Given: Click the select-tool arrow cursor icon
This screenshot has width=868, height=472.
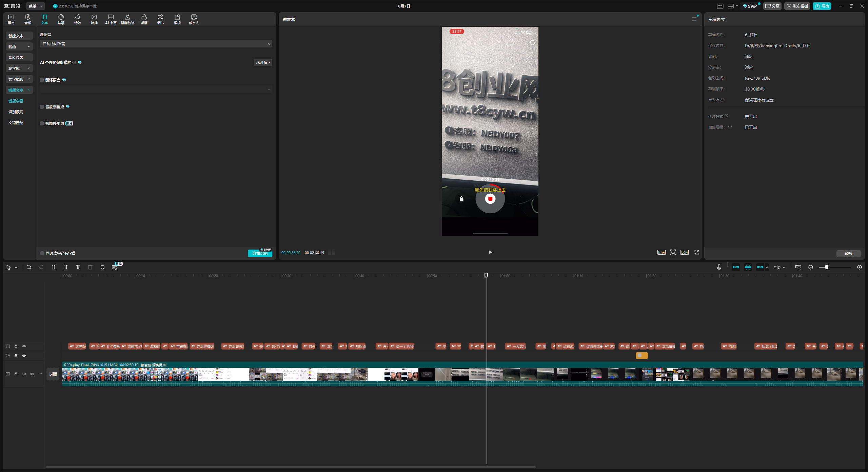Looking at the screenshot, I should tap(8, 267).
